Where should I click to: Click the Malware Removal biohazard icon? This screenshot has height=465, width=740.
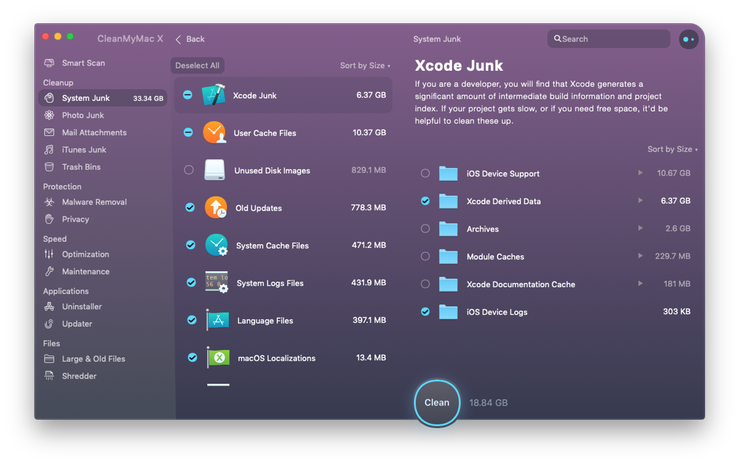click(49, 202)
